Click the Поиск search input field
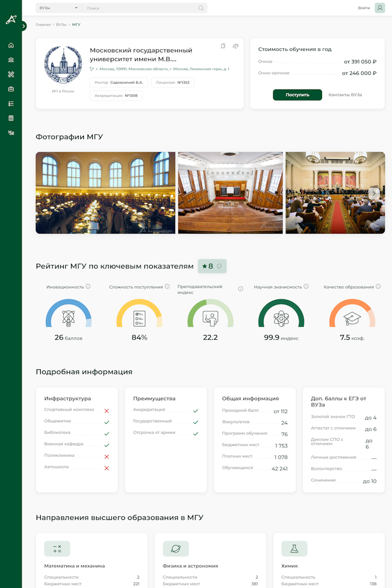The image size is (392, 588). pos(141,8)
